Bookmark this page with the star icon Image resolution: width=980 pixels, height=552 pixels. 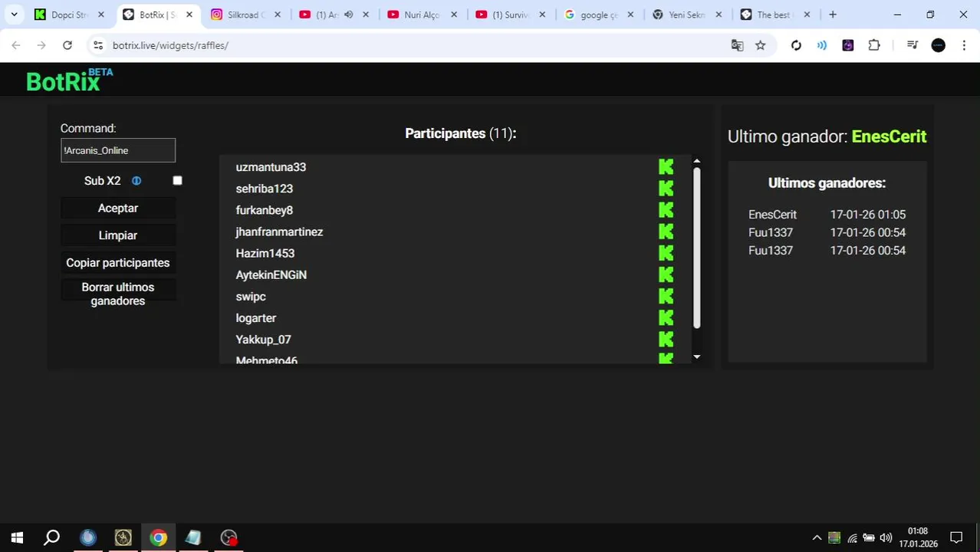click(760, 45)
